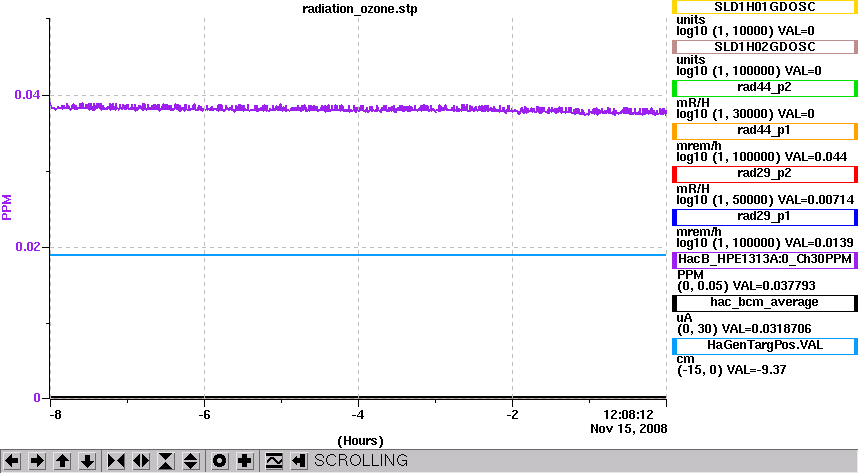Click the Nov 15, 2008 date label
This screenshot has width=858, height=473.
(629, 429)
